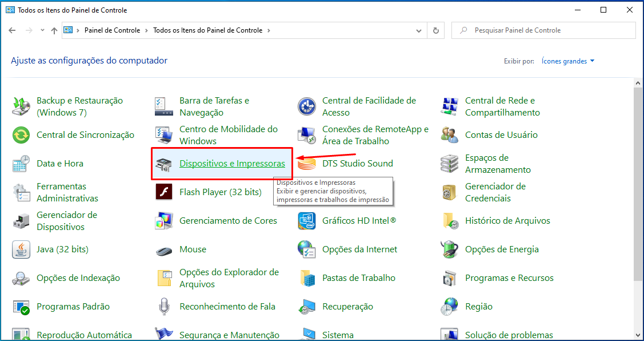Open the Mouse settings icon
Image resolution: width=644 pixels, height=341 pixels.
tap(164, 250)
